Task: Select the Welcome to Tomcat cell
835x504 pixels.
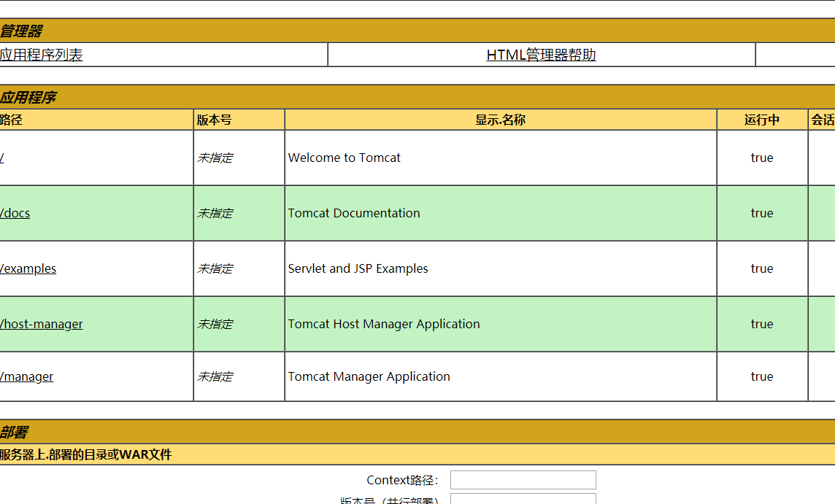Action: tap(501, 158)
